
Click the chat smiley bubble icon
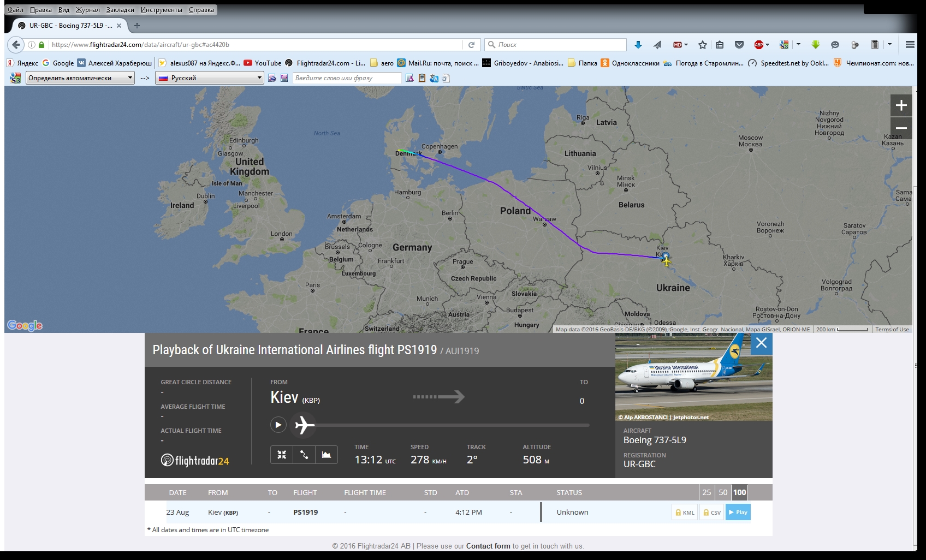coord(835,45)
